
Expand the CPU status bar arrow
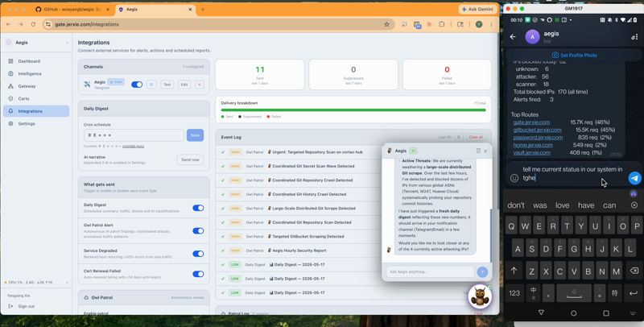tap(67, 283)
